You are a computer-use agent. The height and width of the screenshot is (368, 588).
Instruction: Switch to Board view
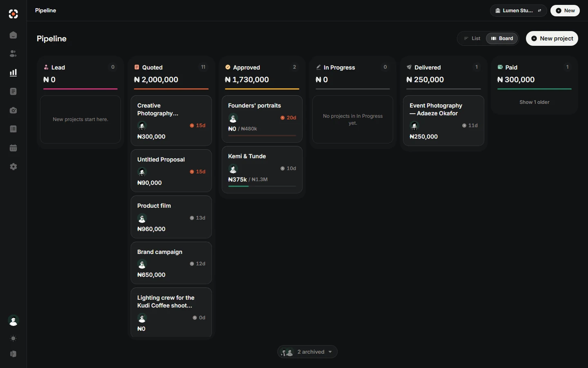coord(502,38)
